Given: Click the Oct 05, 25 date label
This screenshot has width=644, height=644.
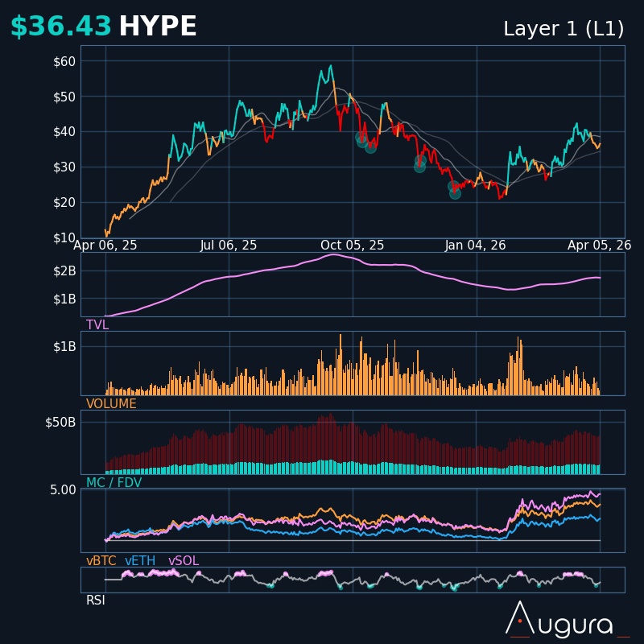Looking at the screenshot, I should click(352, 246).
